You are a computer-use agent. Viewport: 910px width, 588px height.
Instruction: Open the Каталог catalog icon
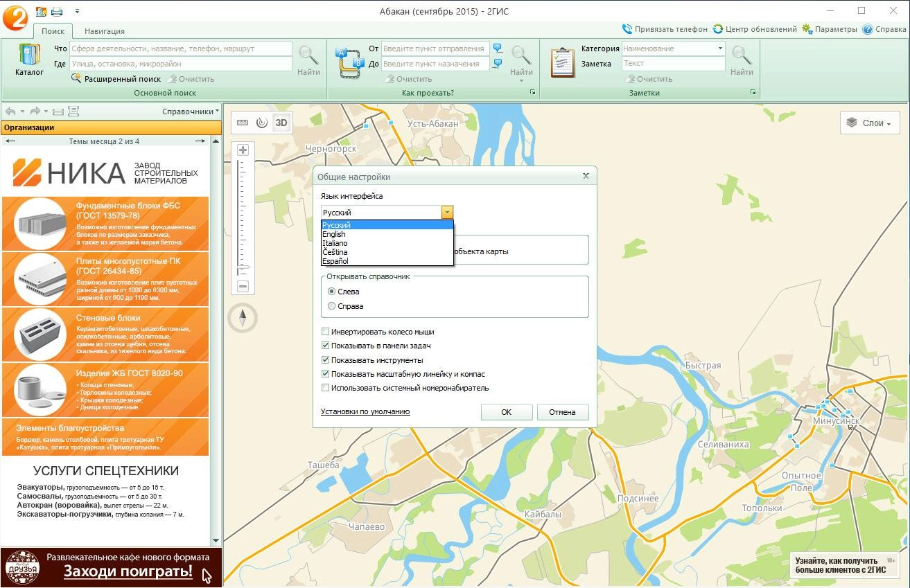29,54
